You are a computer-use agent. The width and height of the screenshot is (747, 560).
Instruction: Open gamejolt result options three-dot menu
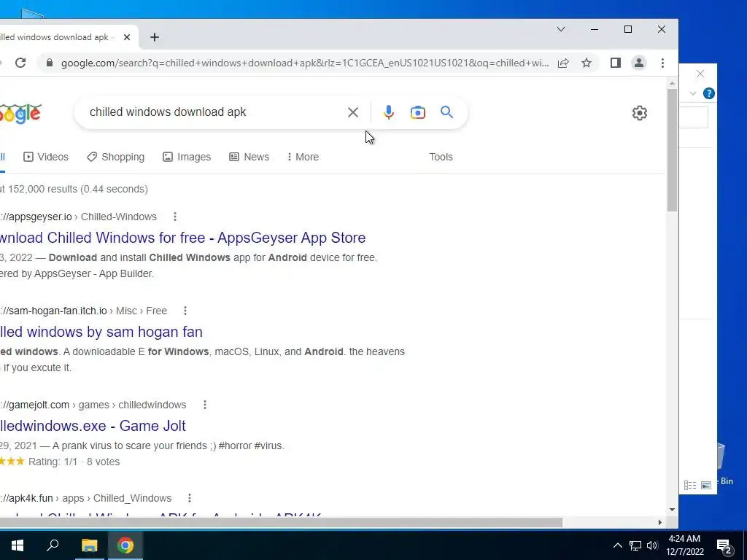click(x=205, y=405)
